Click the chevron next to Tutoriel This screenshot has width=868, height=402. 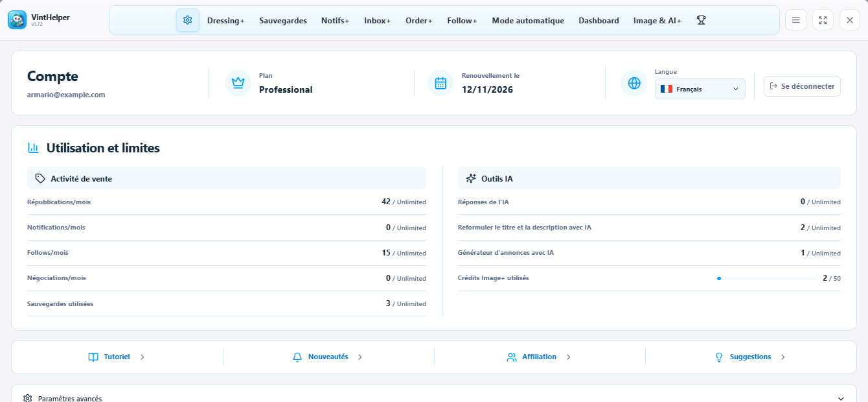pyautogui.click(x=143, y=357)
